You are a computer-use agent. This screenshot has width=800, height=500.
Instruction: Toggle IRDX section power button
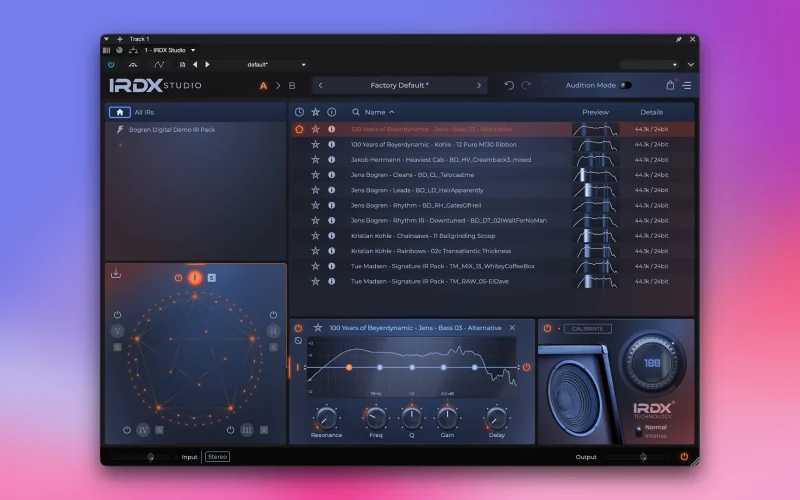(547, 329)
